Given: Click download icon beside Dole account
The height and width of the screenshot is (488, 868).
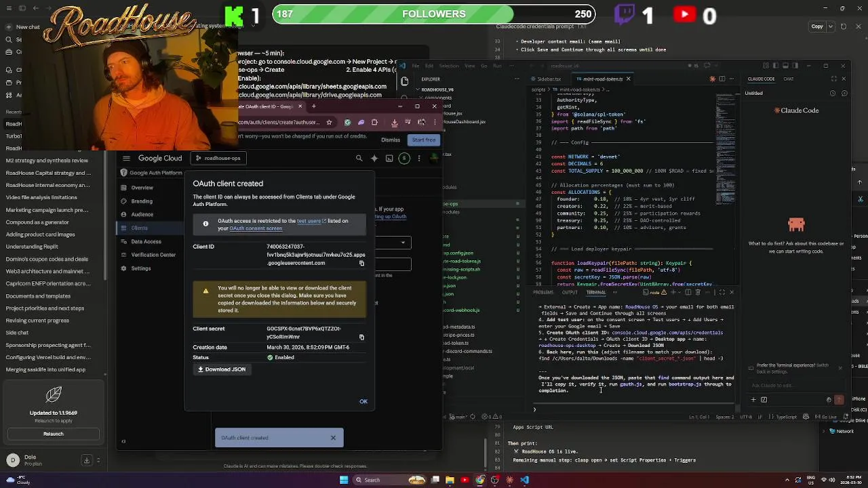Looking at the screenshot, I should pos(86,460).
